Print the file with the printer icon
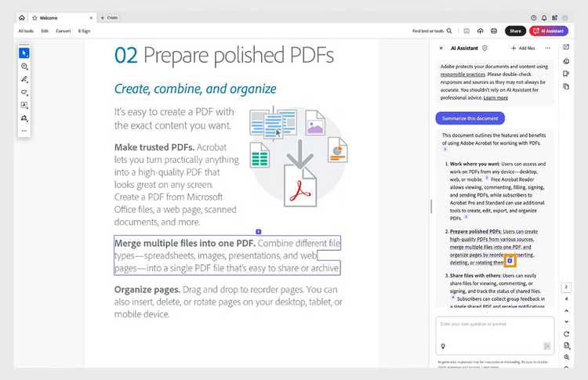This screenshot has height=380, width=588. click(x=494, y=31)
